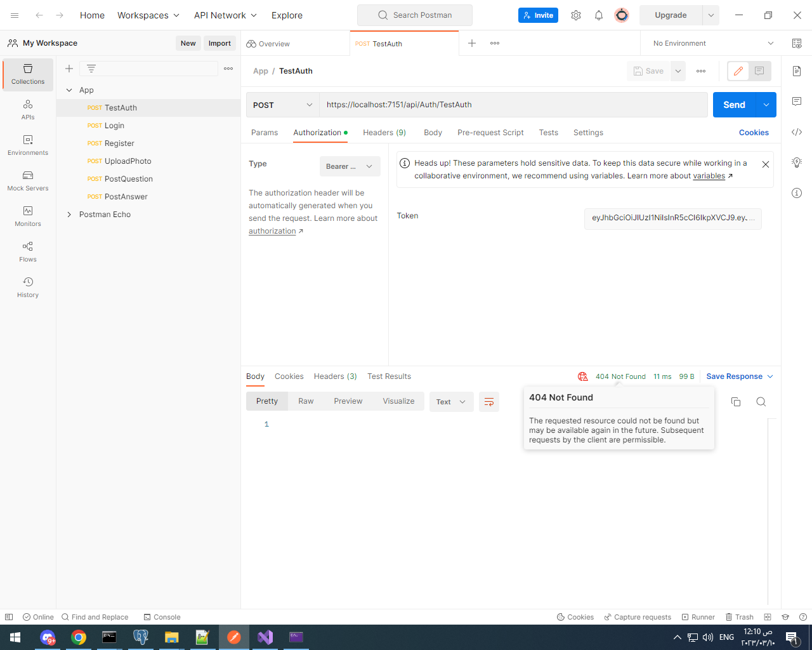Switch to the Headers (9) tab
This screenshot has width=812, height=650.
(384, 133)
